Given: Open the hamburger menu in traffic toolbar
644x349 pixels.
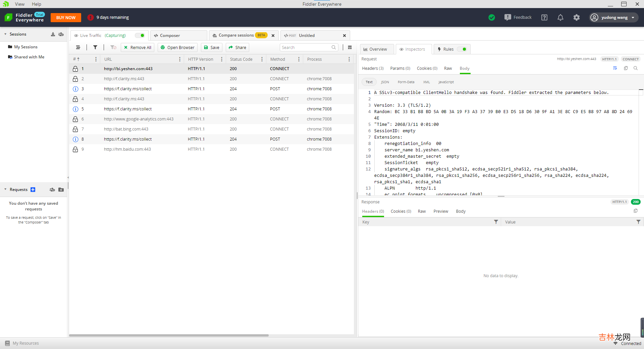Looking at the screenshot, I should [x=78, y=47].
